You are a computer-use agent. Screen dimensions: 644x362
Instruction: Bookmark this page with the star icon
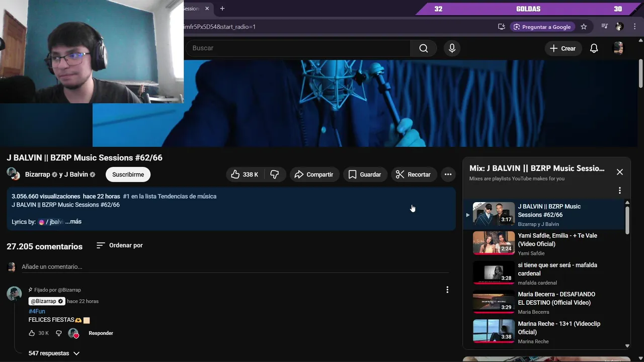coord(584,27)
